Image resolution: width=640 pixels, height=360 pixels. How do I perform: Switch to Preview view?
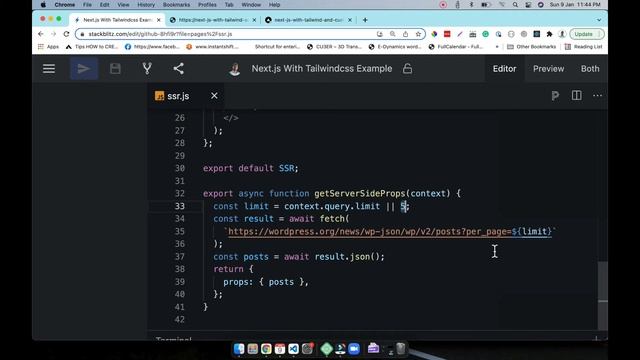pos(548,69)
